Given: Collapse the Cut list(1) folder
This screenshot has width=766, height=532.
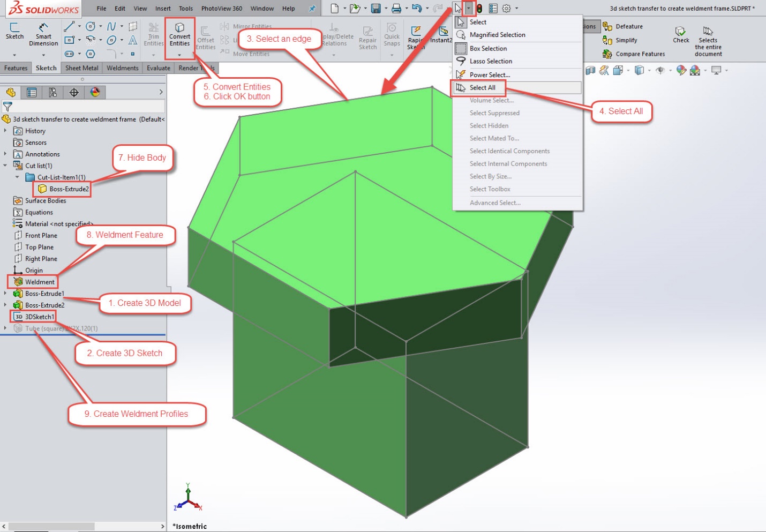Looking at the screenshot, I should [5, 166].
